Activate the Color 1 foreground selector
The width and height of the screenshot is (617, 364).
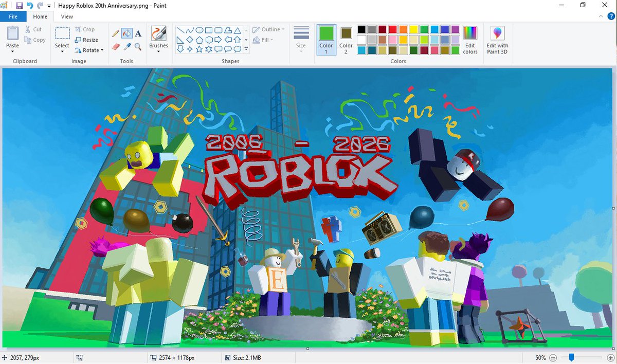click(x=326, y=40)
